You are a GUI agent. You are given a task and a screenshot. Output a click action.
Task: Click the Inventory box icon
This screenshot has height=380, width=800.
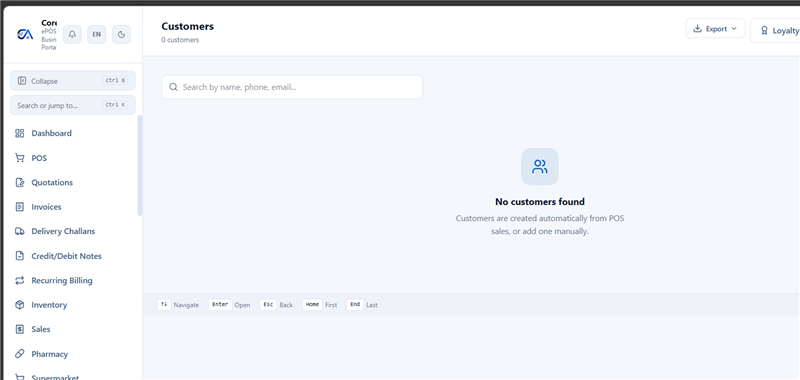20,305
